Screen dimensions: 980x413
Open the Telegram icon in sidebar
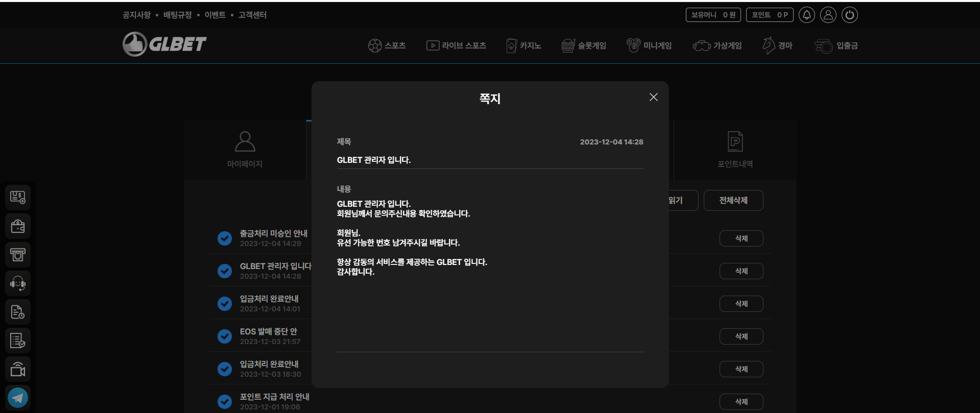pyautogui.click(x=18, y=397)
